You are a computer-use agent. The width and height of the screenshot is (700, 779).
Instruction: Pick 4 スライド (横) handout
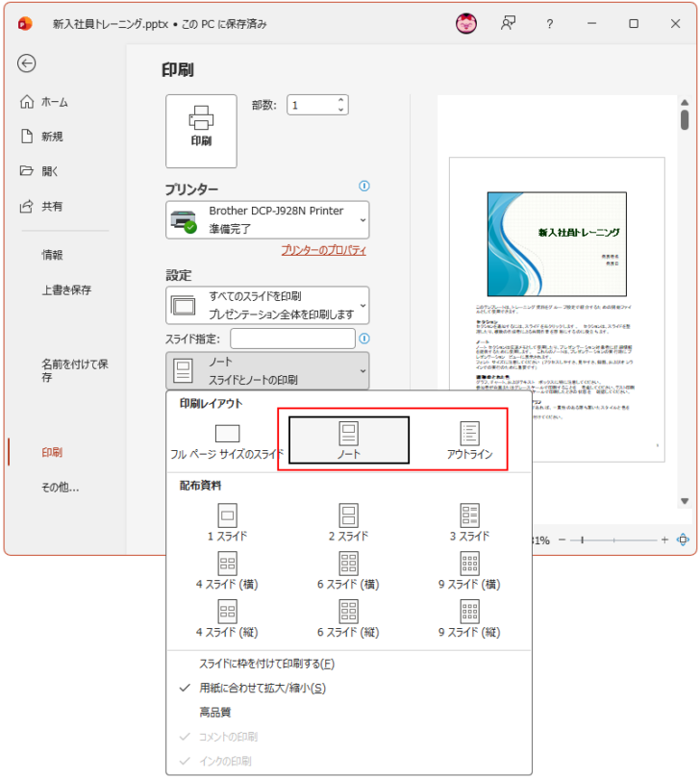pyautogui.click(x=227, y=571)
